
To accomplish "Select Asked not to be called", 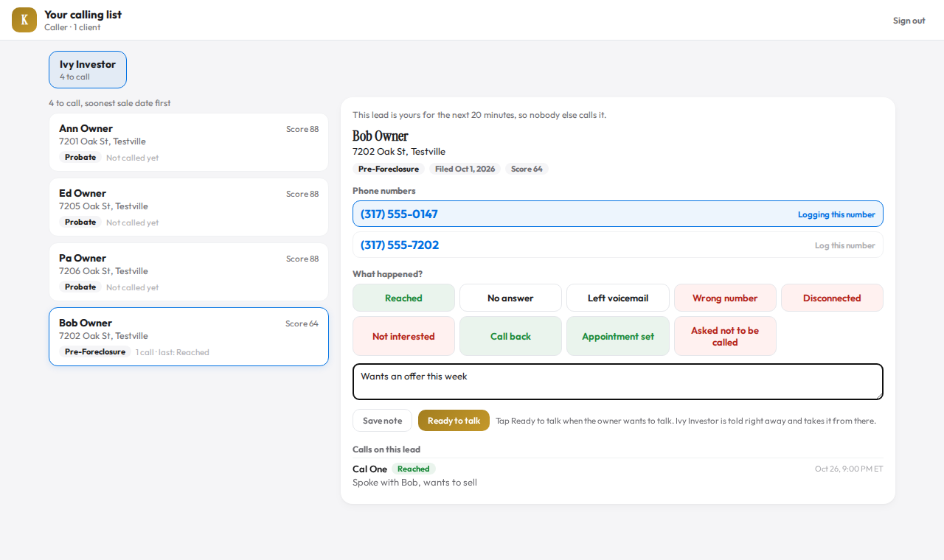I will coord(725,337).
